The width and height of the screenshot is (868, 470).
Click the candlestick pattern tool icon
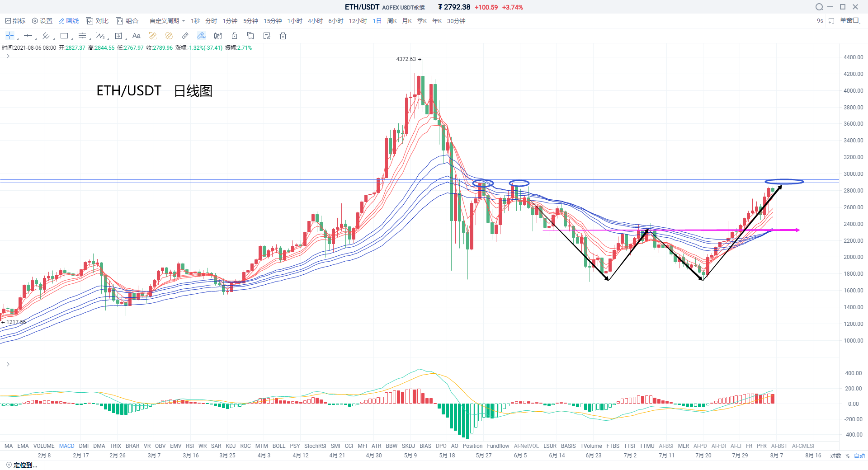coord(218,36)
